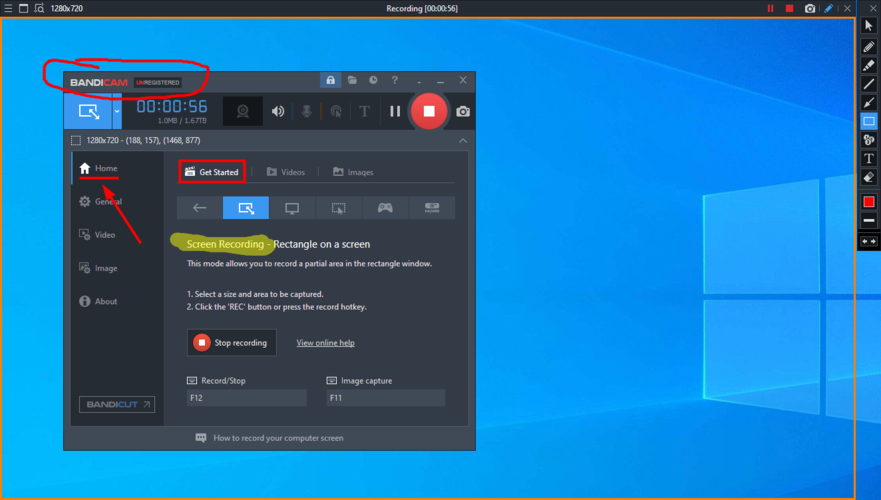
Task: Click the big red stop button
Action: 429,111
